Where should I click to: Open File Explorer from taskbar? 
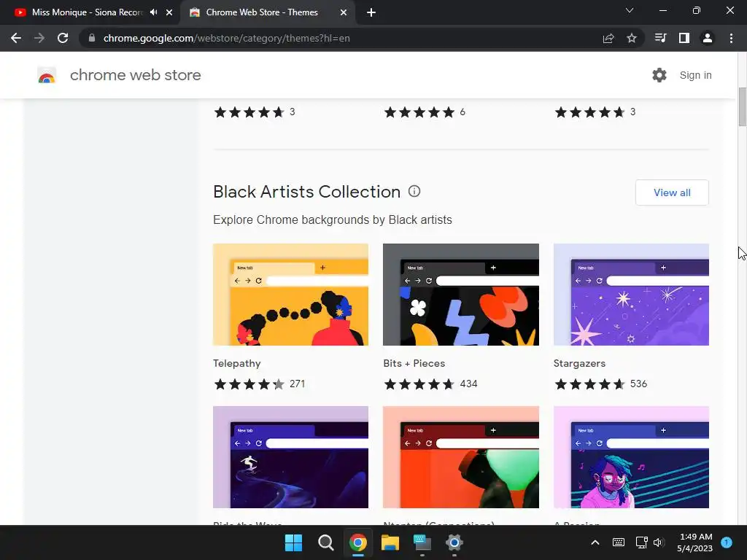(x=390, y=542)
